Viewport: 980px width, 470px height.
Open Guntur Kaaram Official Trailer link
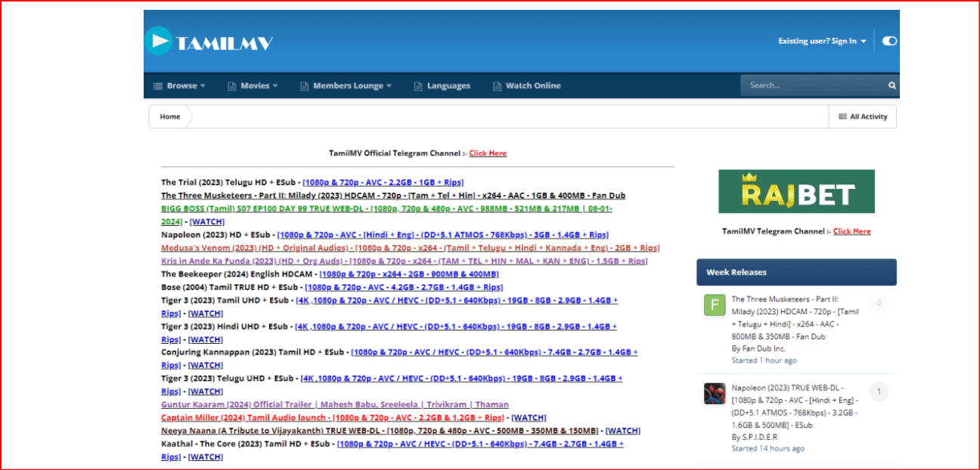pos(335,404)
